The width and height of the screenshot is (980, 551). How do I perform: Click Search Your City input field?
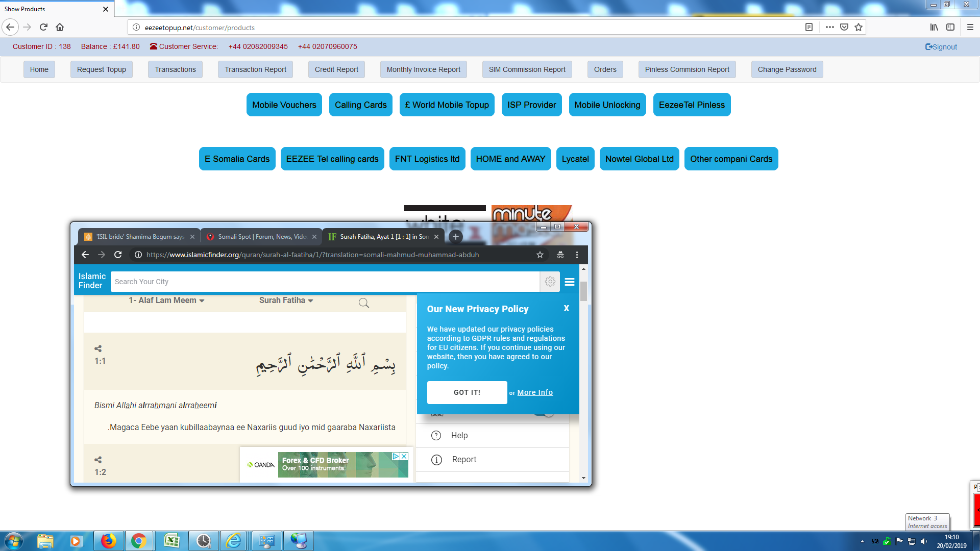[325, 282]
